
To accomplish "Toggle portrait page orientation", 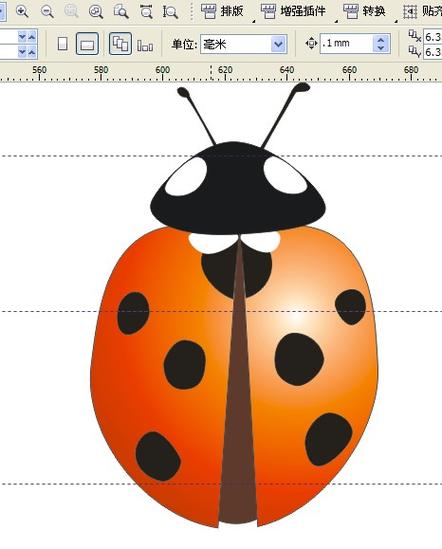I will 62,44.
